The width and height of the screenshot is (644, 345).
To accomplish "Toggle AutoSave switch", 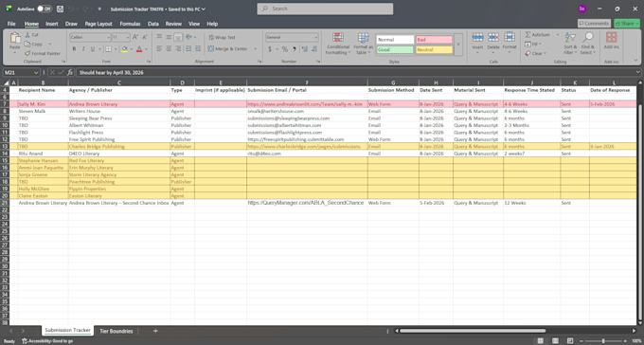I will (44, 9).
